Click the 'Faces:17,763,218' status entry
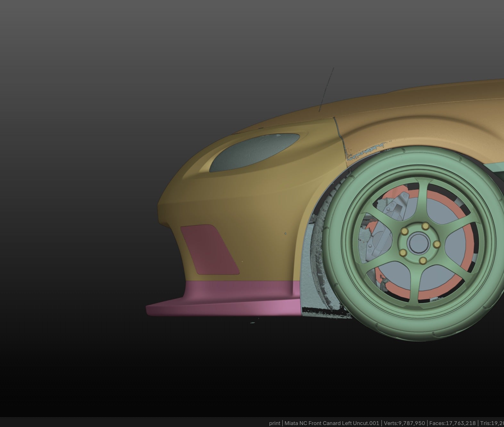This screenshot has height=427, width=504. click(x=452, y=423)
